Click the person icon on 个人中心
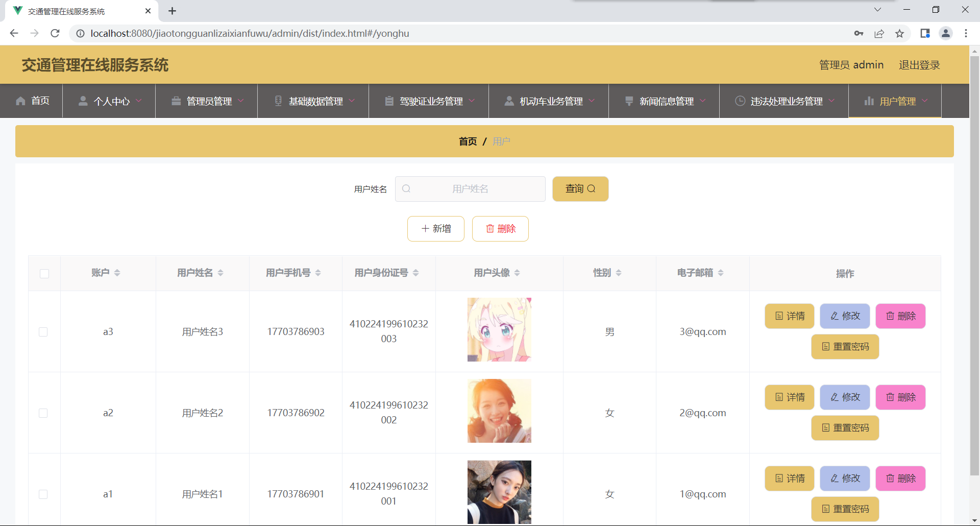This screenshot has height=526, width=980. pyautogui.click(x=83, y=101)
